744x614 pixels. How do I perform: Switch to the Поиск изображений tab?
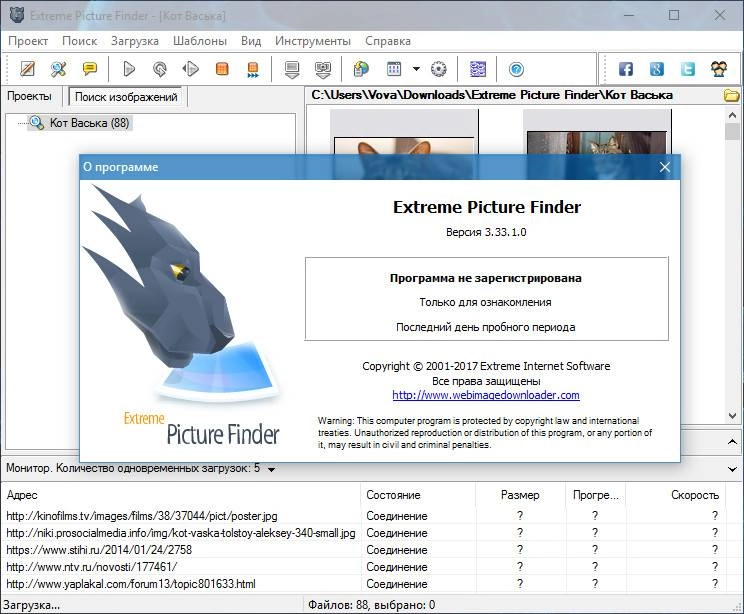click(126, 97)
